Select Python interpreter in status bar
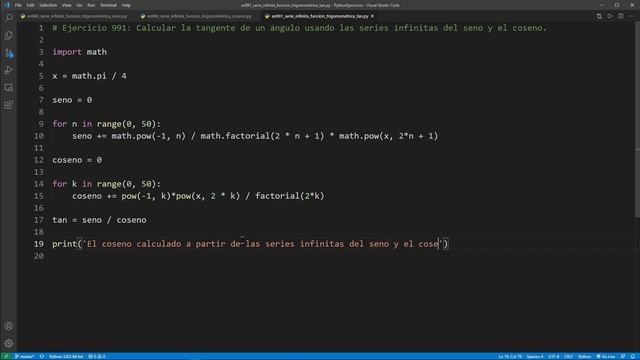The height and width of the screenshot is (360, 640). point(66,356)
